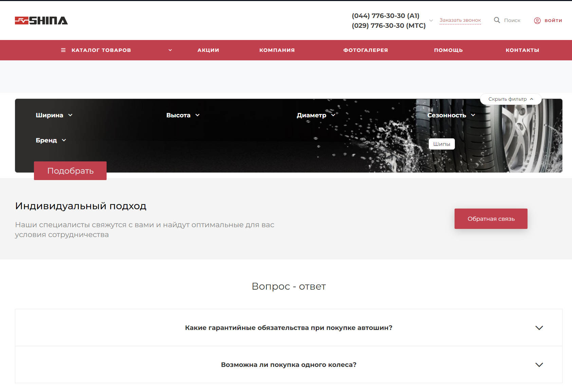Open the Высота filter dropdown
Image resolution: width=572 pixels, height=392 pixels.
pos(183,115)
